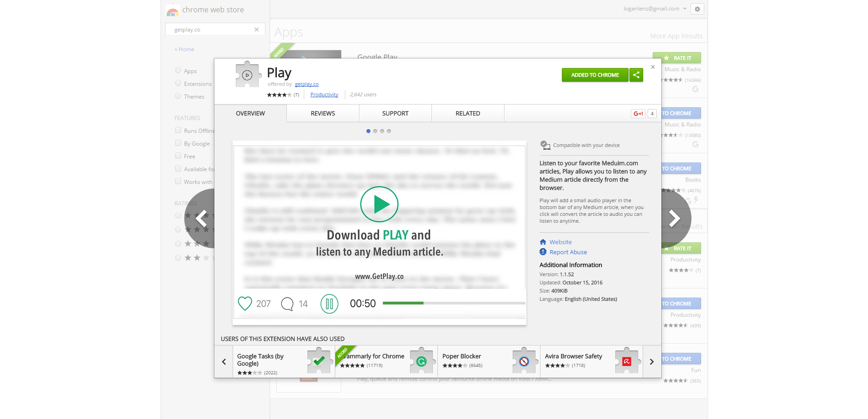Select the Themes radio button

click(x=178, y=96)
